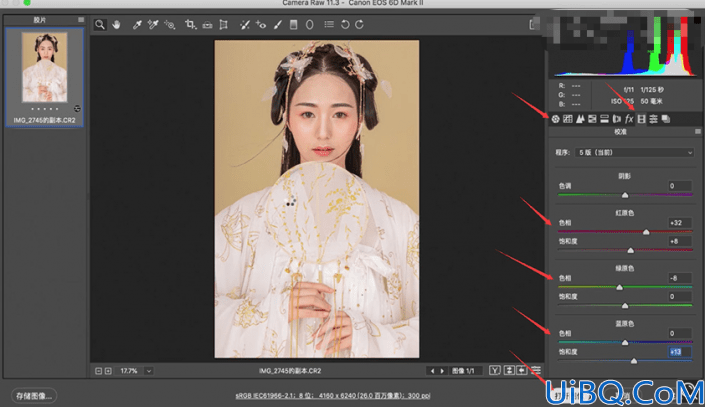Select the Radial Filter tool

(310, 24)
